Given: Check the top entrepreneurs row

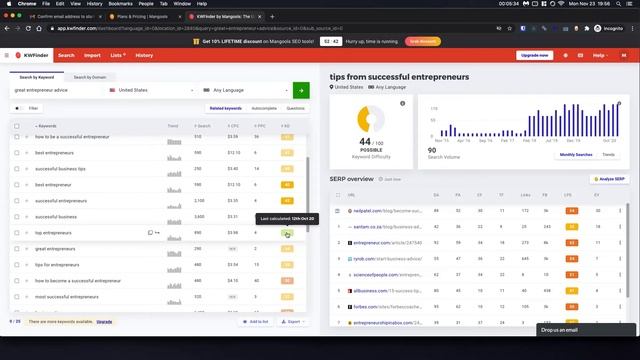Looking at the screenshot, I should click(17, 233).
